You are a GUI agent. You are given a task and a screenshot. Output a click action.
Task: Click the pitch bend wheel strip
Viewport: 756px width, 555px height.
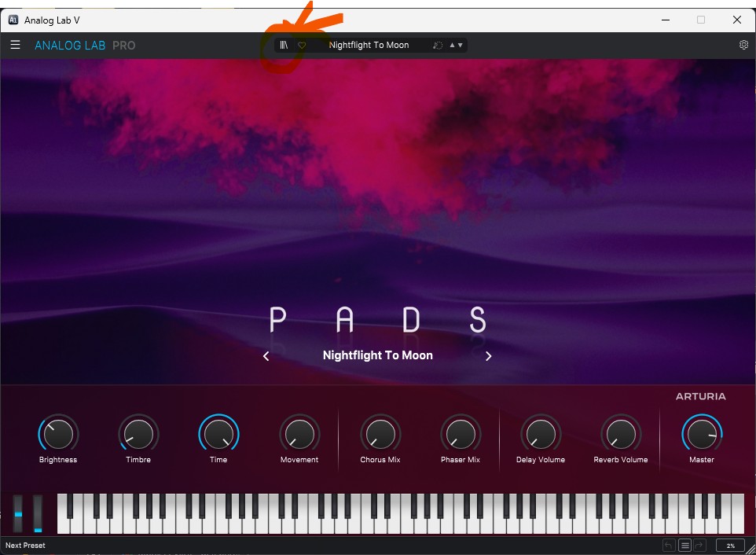tap(18, 513)
